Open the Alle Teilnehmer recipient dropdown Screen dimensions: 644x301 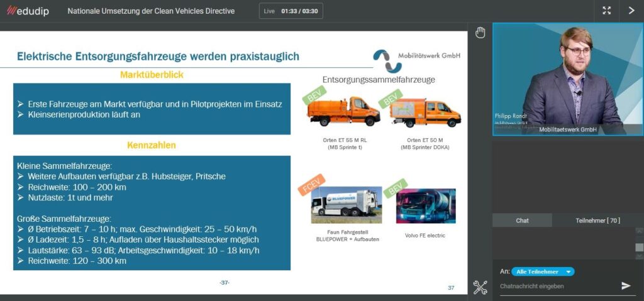(x=543, y=272)
